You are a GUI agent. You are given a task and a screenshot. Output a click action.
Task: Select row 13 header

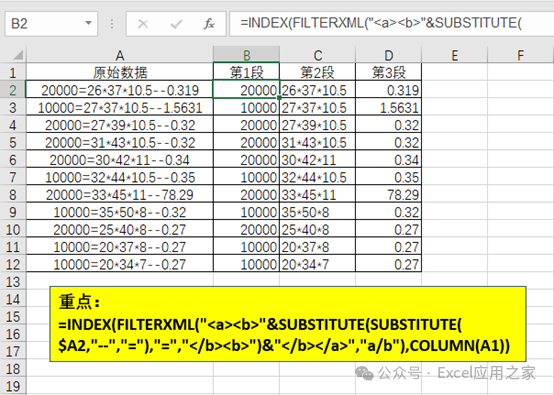[13, 282]
